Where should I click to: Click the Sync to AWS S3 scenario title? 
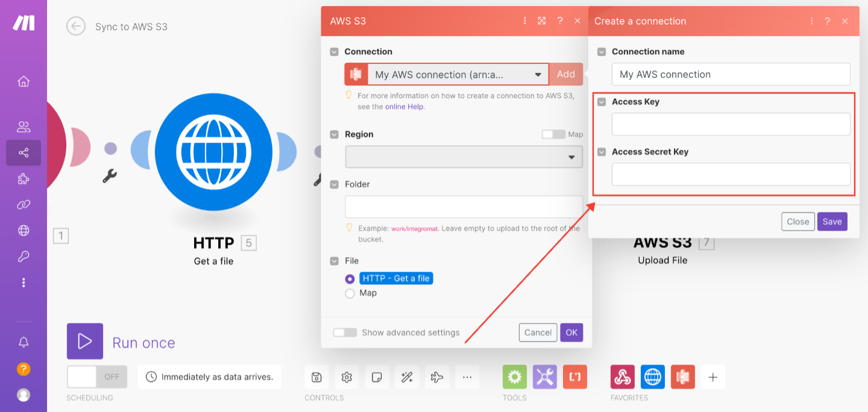pyautogui.click(x=131, y=27)
